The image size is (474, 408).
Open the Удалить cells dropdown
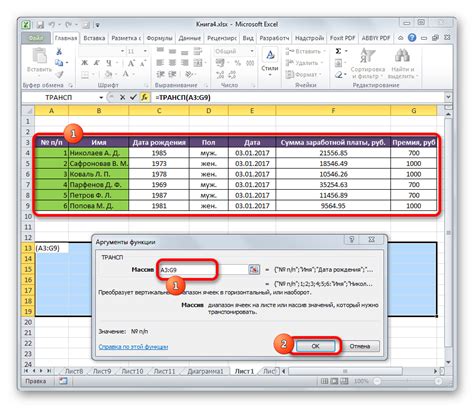304,63
